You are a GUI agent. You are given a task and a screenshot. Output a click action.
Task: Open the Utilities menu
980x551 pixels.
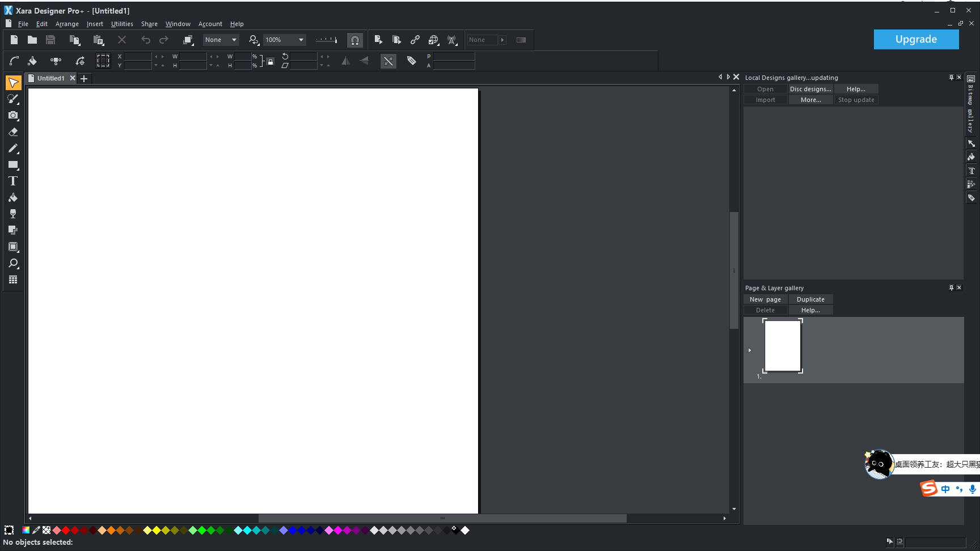pos(122,24)
